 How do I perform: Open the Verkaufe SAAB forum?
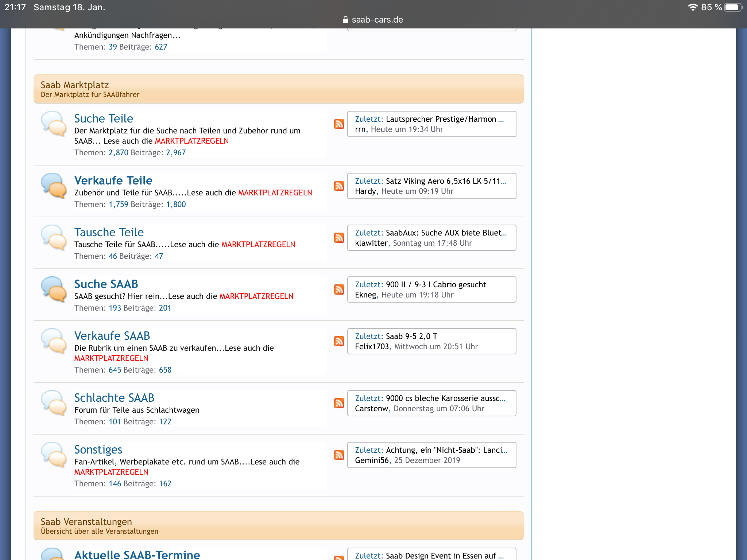[112, 336]
